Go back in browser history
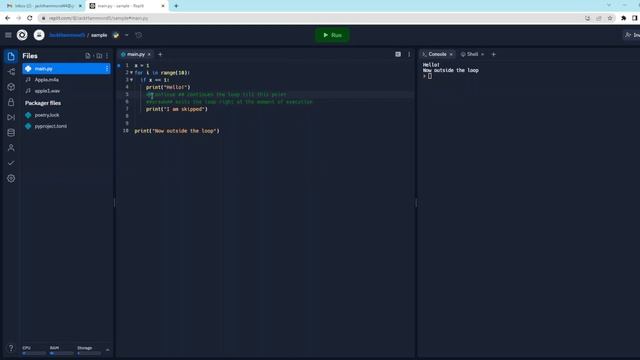 [7, 18]
